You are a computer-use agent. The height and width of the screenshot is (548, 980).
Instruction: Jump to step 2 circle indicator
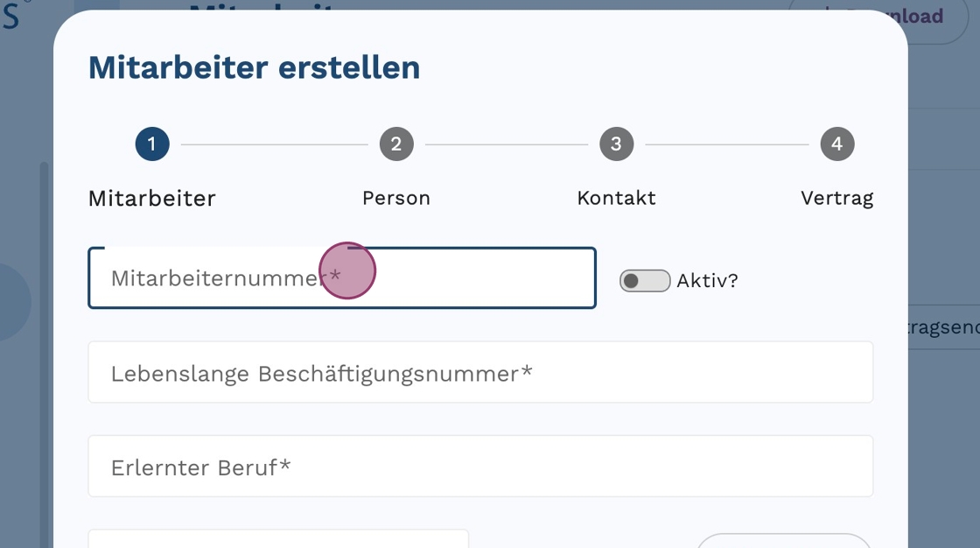coord(396,144)
